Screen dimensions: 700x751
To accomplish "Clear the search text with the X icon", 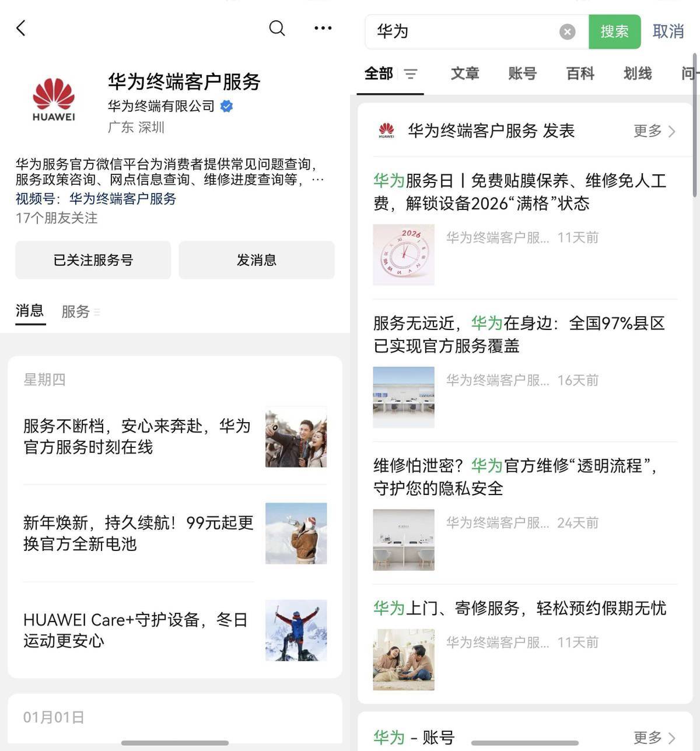I will click(x=567, y=31).
